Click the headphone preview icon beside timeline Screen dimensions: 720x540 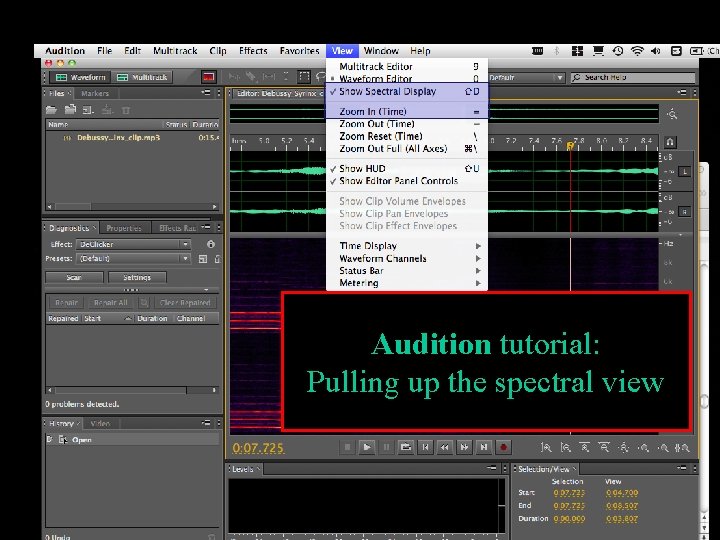[670, 142]
